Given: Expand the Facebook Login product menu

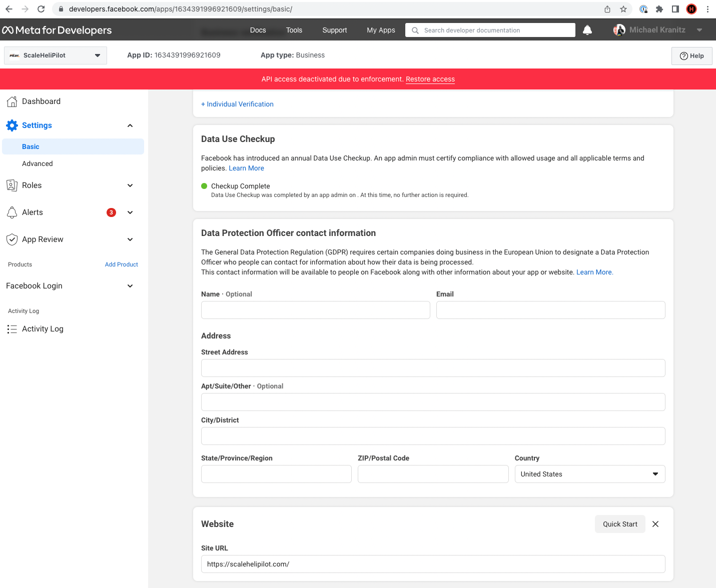Looking at the screenshot, I should pyautogui.click(x=130, y=286).
